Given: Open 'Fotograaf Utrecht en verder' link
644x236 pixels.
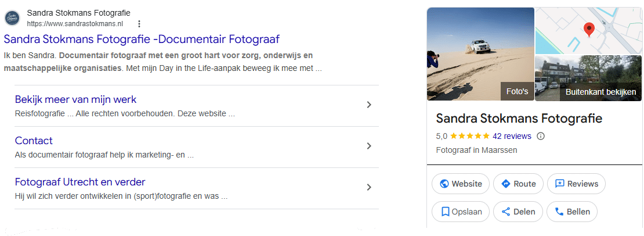Looking at the screenshot, I should [x=80, y=182].
